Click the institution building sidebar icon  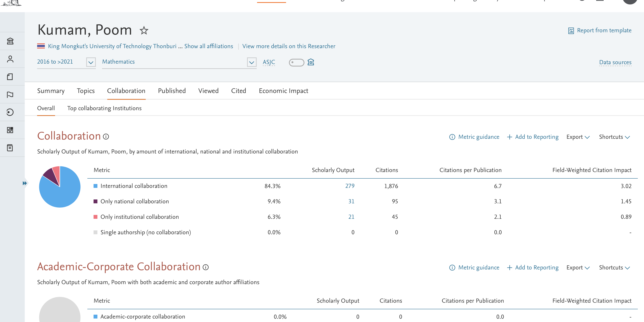10,41
